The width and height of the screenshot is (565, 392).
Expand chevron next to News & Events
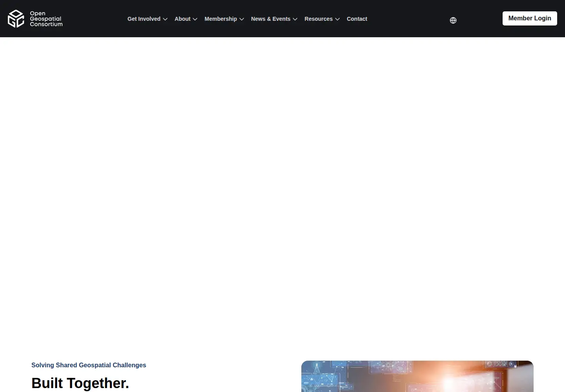(x=295, y=19)
